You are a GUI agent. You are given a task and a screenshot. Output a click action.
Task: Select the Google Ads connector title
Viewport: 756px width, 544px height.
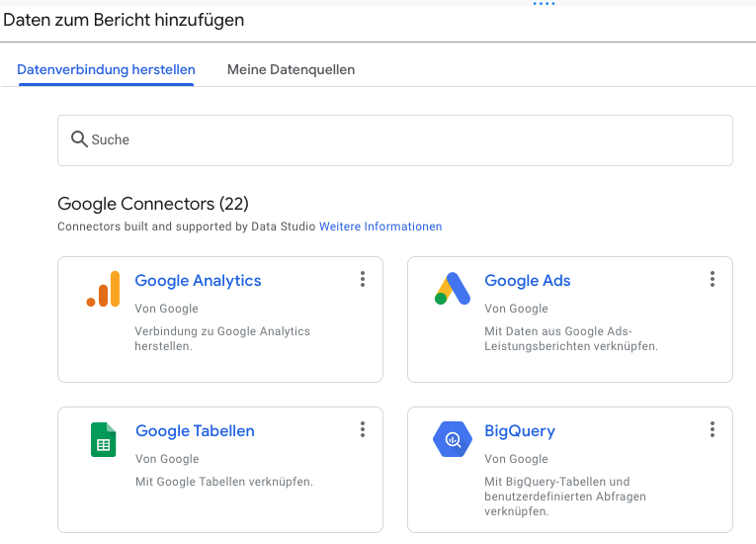click(528, 281)
